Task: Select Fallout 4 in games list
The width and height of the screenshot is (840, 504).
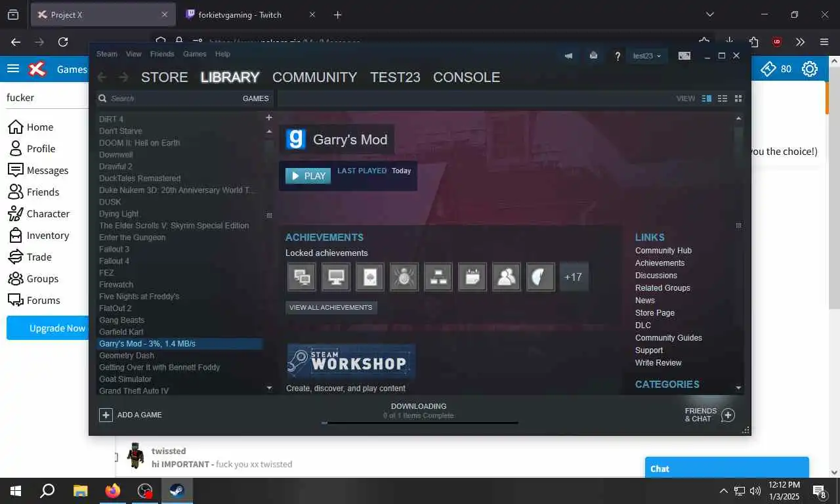Action: [x=114, y=261]
